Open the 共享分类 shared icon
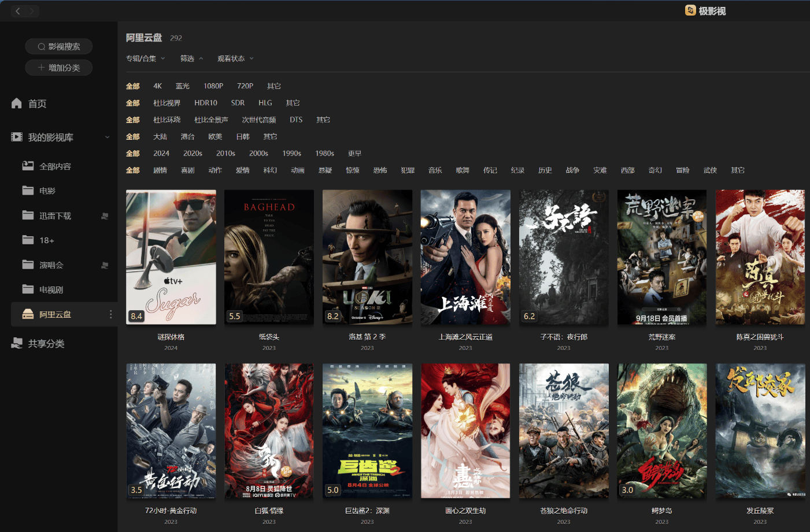 pyautogui.click(x=17, y=343)
